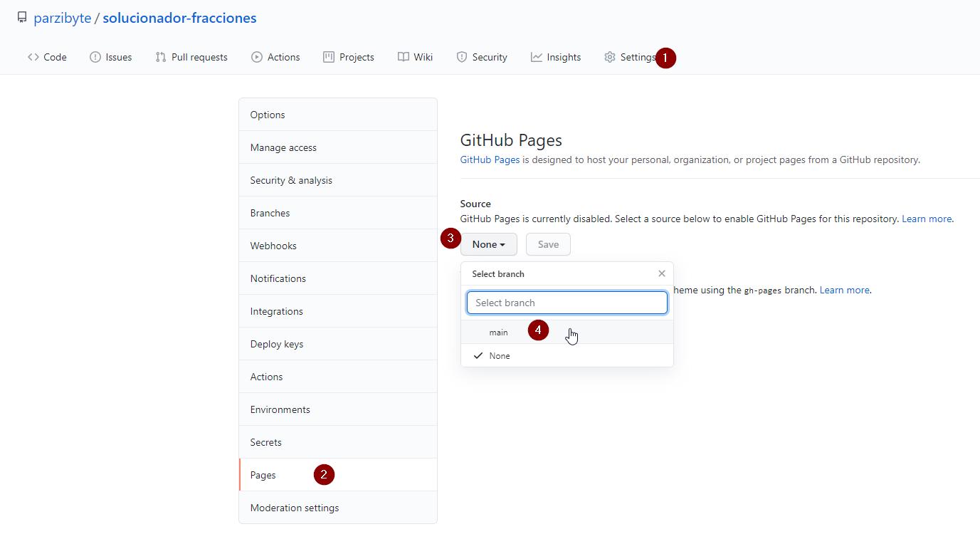Click the Source label
Image resolution: width=980 pixels, height=539 pixels.
tap(475, 204)
